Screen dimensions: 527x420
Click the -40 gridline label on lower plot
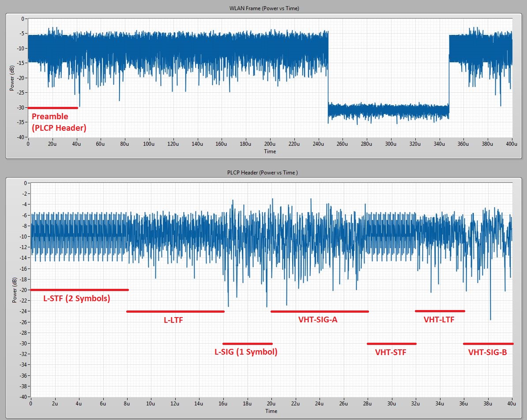click(x=25, y=396)
